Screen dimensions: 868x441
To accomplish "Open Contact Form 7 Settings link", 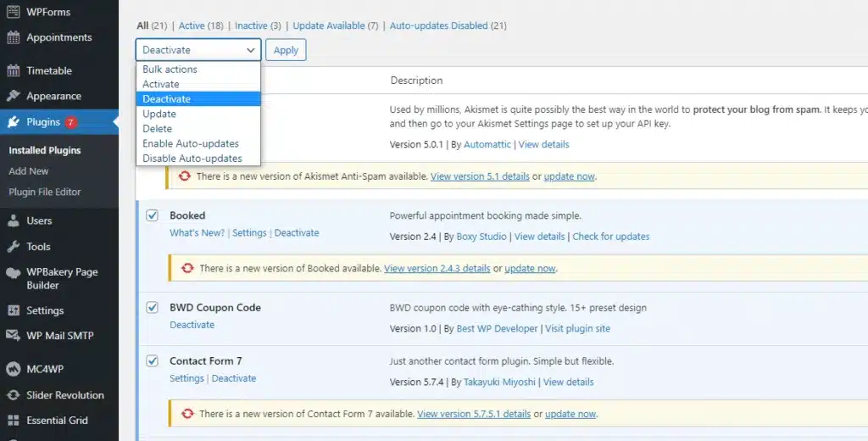I will [186, 378].
